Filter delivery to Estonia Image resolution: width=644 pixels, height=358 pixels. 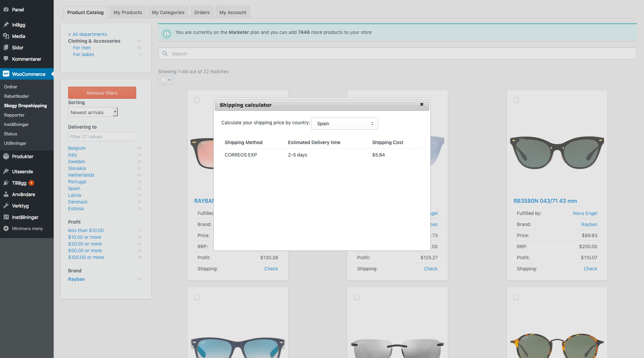pyautogui.click(x=76, y=209)
